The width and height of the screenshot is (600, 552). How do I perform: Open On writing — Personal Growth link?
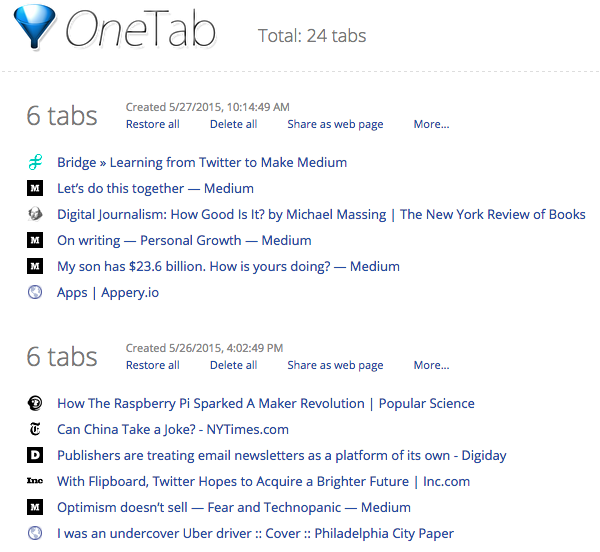click(184, 241)
